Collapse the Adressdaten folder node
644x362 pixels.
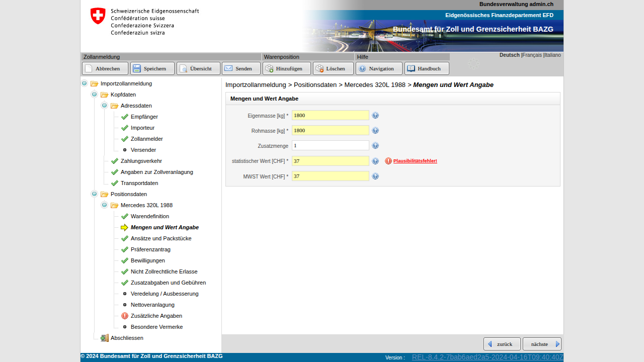coord(104,106)
